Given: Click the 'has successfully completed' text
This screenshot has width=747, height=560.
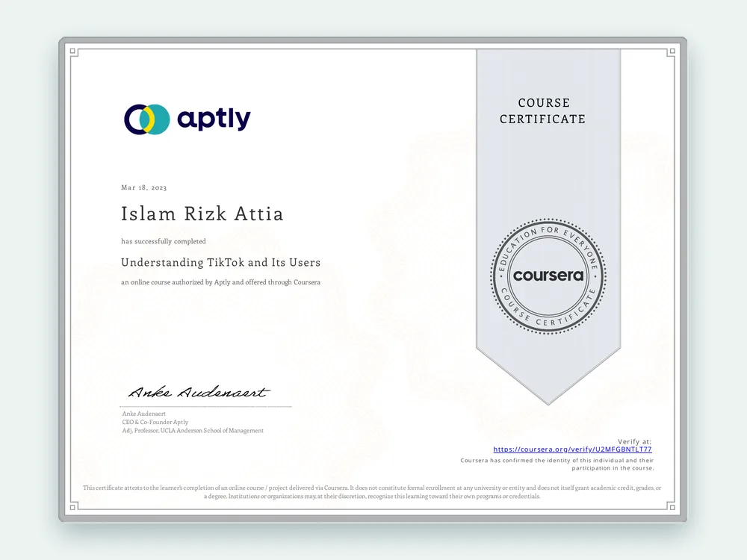Looking at the screenshot, I should [x=164, y=241].
